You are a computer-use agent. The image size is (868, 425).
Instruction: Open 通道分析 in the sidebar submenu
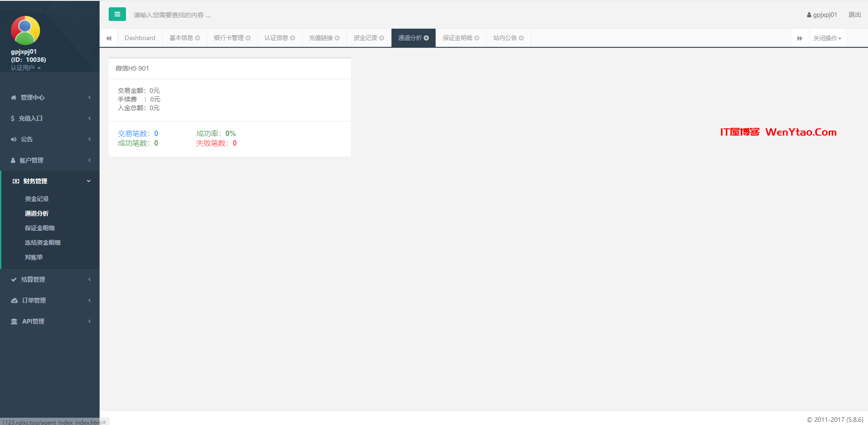click(37, 213)
